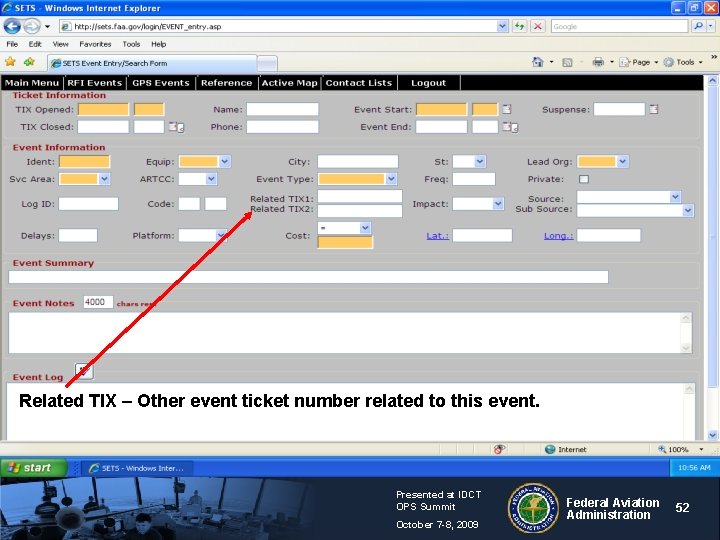Screen dimensions: 720x540
Task: Click the Home icon in command bar
Action: coord(538,62)
